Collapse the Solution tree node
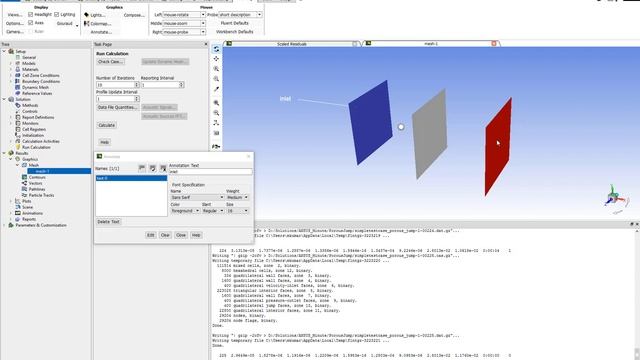Image resolution: width=640 pixels, height=360 pixels. [4, 99]
